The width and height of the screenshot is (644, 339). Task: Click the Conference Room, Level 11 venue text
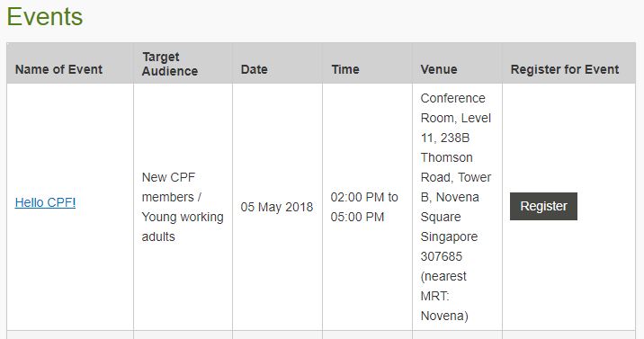click(x=455, y=118)
